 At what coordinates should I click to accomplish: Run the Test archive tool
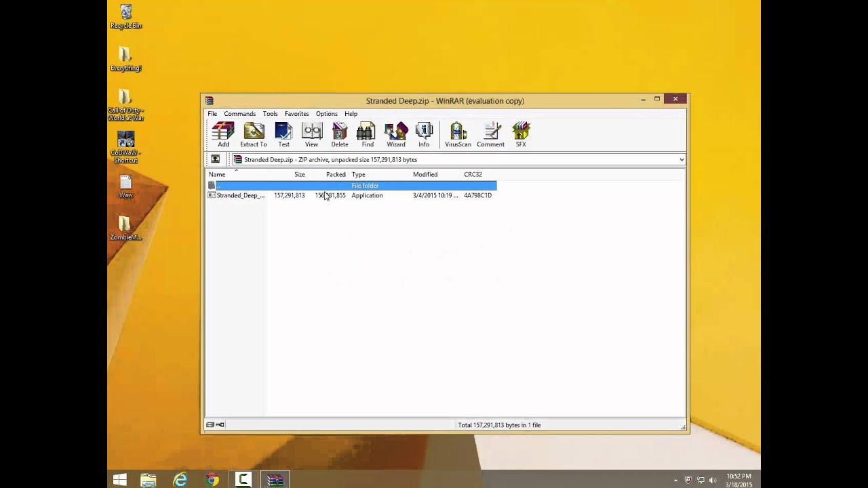coord(283,135)
